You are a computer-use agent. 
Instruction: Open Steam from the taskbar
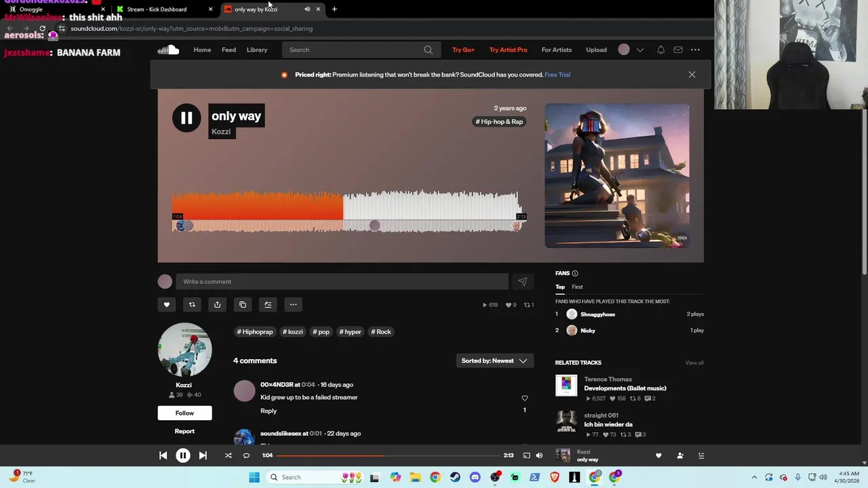(x=455, y=477)
